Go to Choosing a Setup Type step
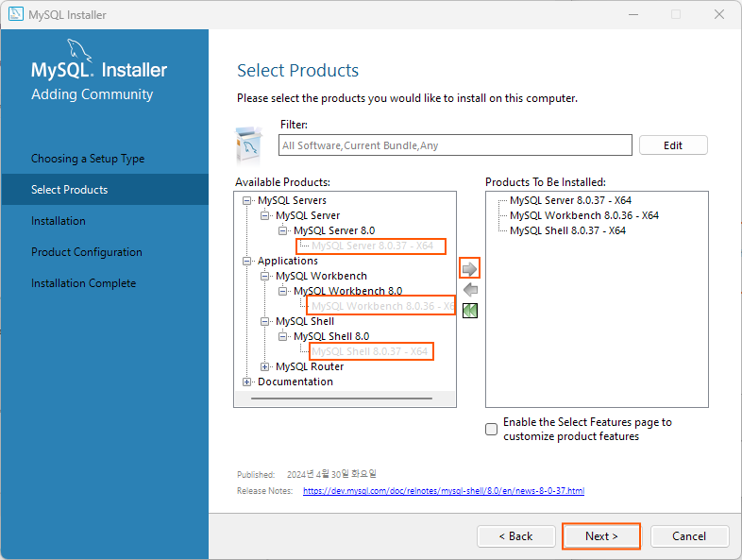This screenshot has width=742, height=560. [88, 159]
